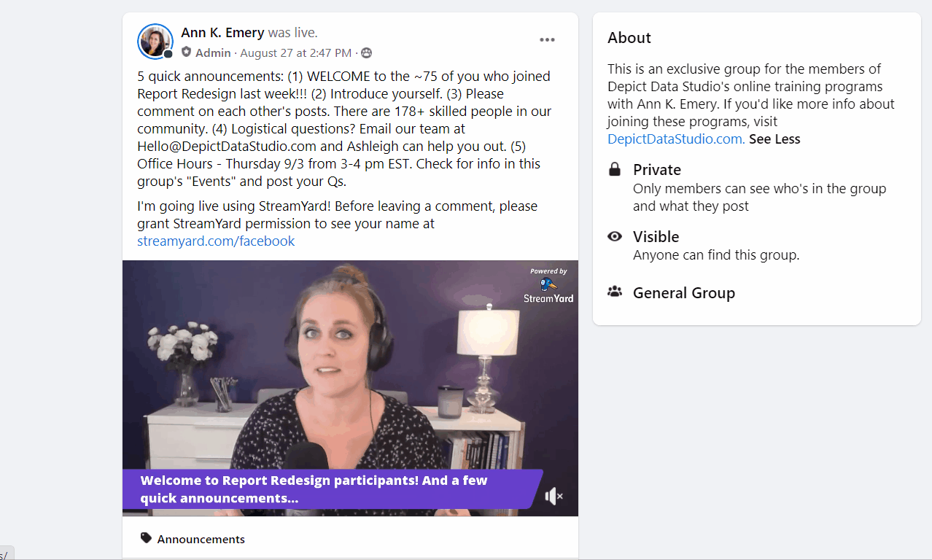The width and height of the screenshot is (932, 560).
Task: Open the August 27 at 2:47 PM timestamp
Action: tap(295, 52)
